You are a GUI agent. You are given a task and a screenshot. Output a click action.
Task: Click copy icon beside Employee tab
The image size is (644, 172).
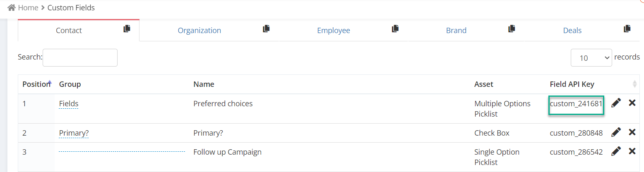[x=395, y=29]
